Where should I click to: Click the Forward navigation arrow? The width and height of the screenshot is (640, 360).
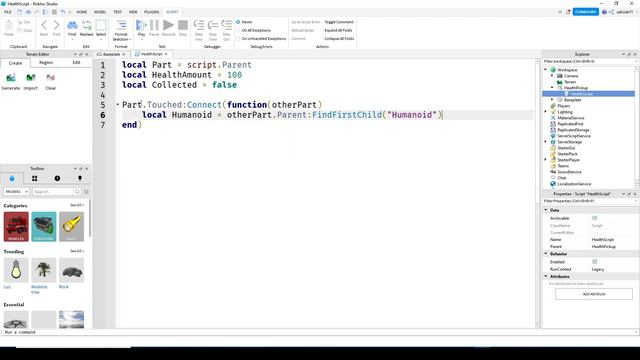(56, 25)
